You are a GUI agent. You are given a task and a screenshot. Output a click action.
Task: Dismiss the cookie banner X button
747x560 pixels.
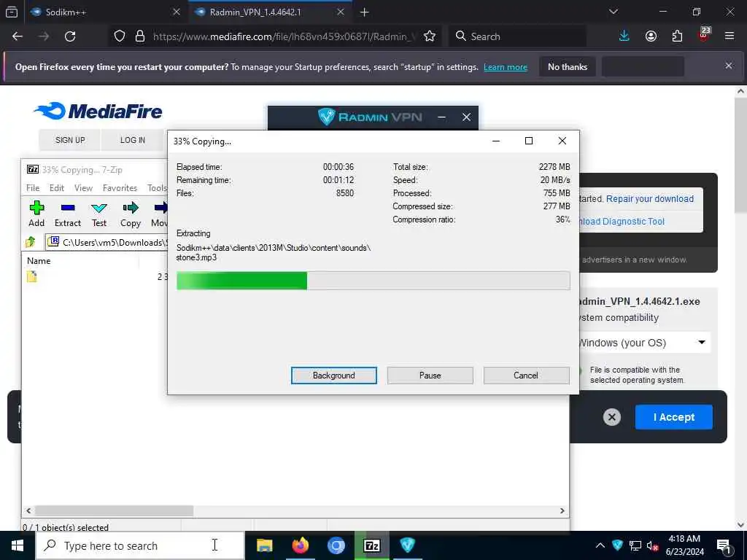(x=612, y=417)
